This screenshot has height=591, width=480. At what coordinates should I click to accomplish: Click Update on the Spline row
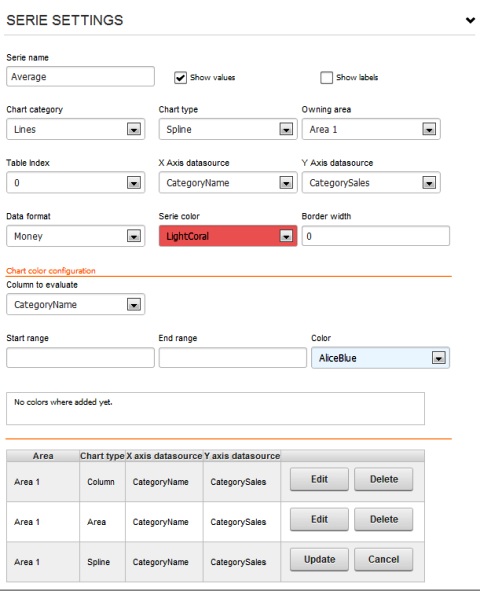319,559
